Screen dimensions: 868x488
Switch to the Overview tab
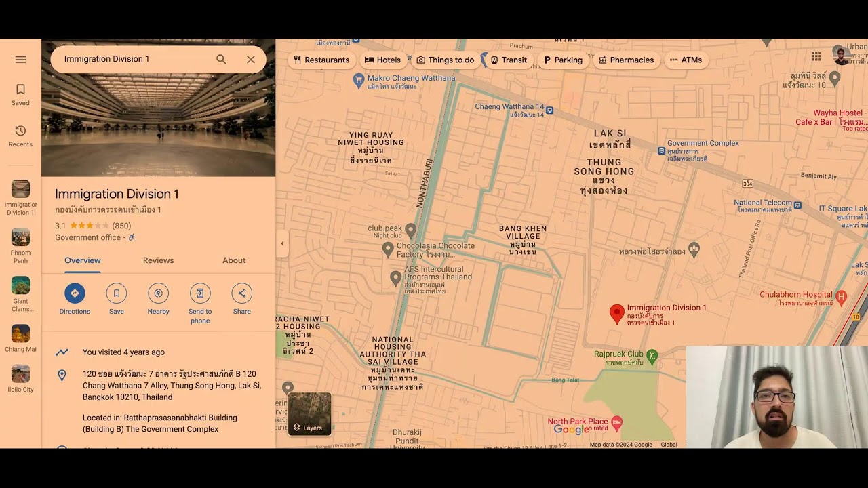click(83, 260)
